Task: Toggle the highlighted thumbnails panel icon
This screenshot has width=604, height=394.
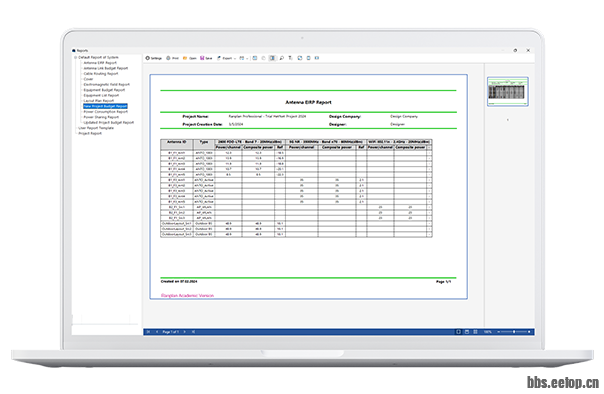Action: 272,58
